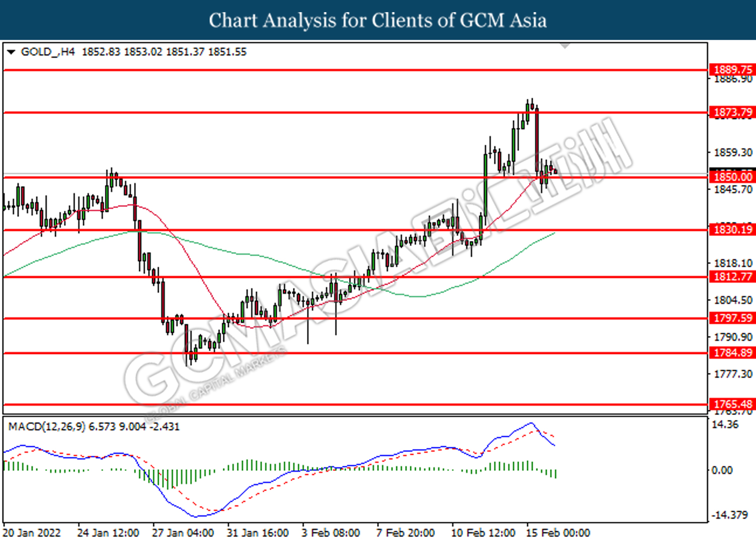Click the 1777.30 price axis value
Screen dimensions: 756x540
733,374
